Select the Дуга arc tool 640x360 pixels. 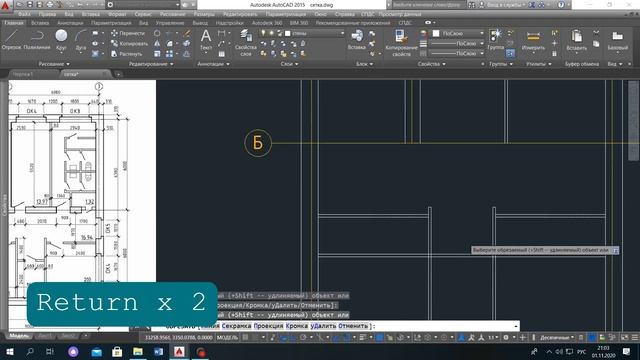(81, 40)
